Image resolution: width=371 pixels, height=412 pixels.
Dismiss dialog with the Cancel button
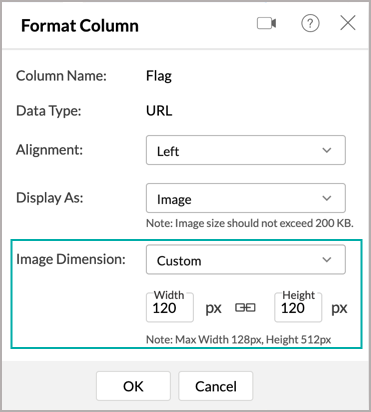[x=216, y=386]
